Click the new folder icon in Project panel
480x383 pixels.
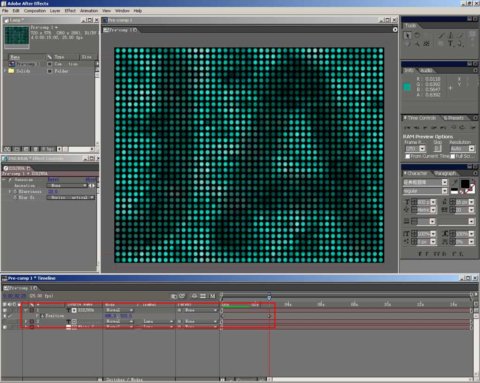pos(17,149)
